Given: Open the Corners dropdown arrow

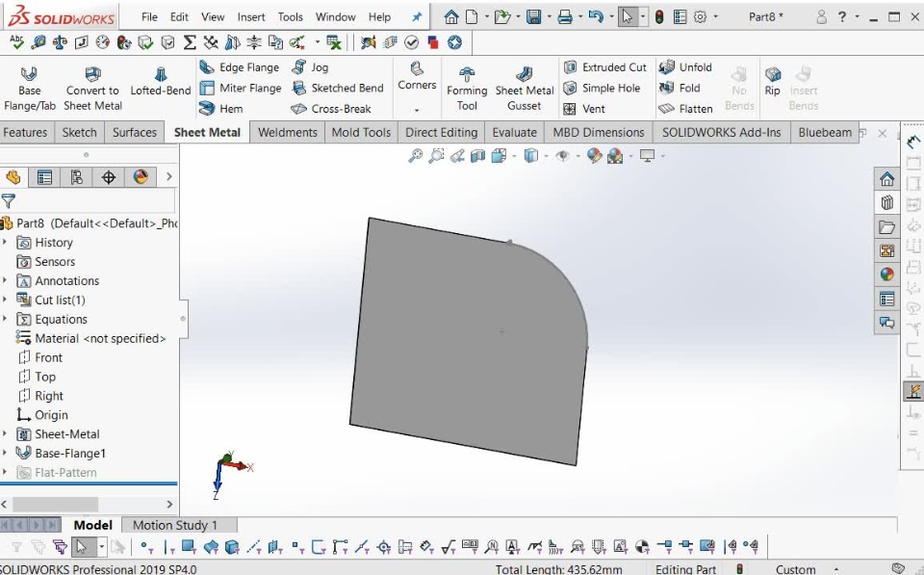Looking at the screenshot, I should coord(417,110).
